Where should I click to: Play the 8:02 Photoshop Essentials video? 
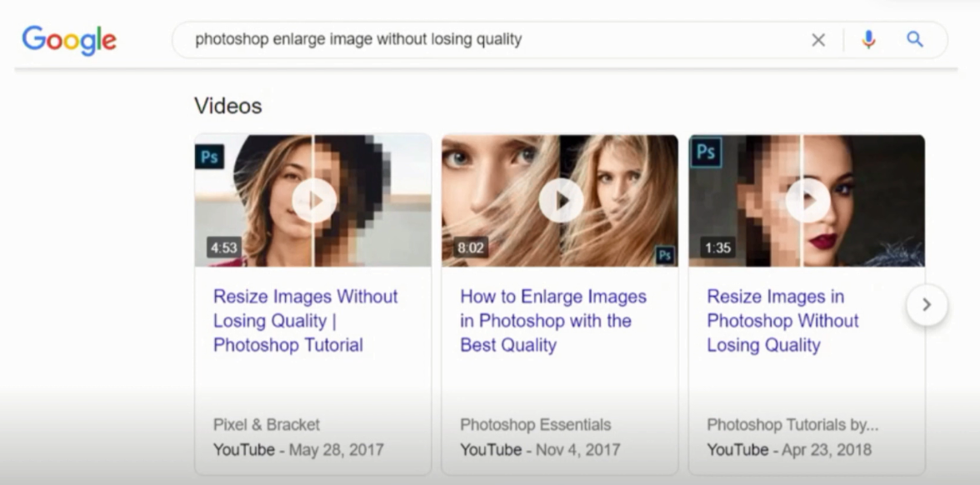(x=560, y=201)
